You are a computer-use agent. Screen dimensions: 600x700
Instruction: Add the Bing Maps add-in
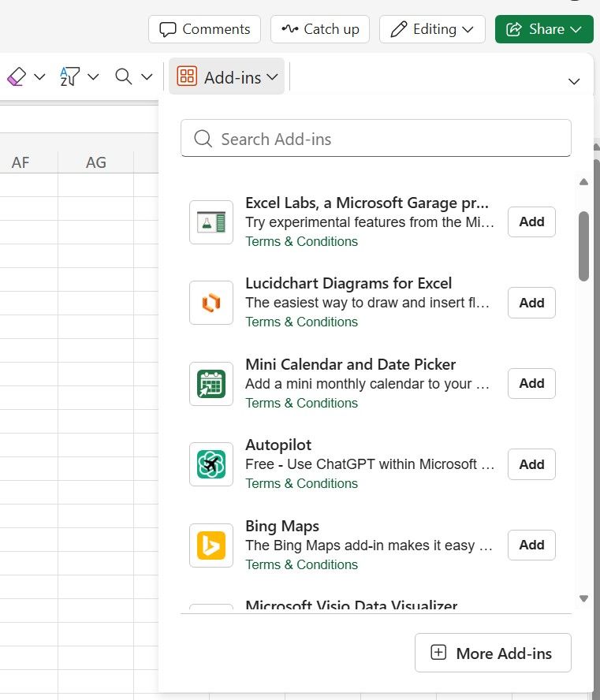(531, 545)
